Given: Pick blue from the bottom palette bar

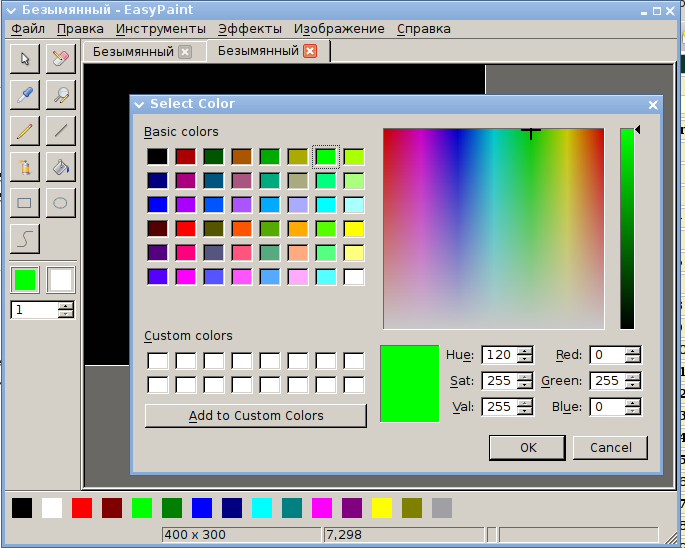Looking at the screenshot, I should (x=202, y=508).
